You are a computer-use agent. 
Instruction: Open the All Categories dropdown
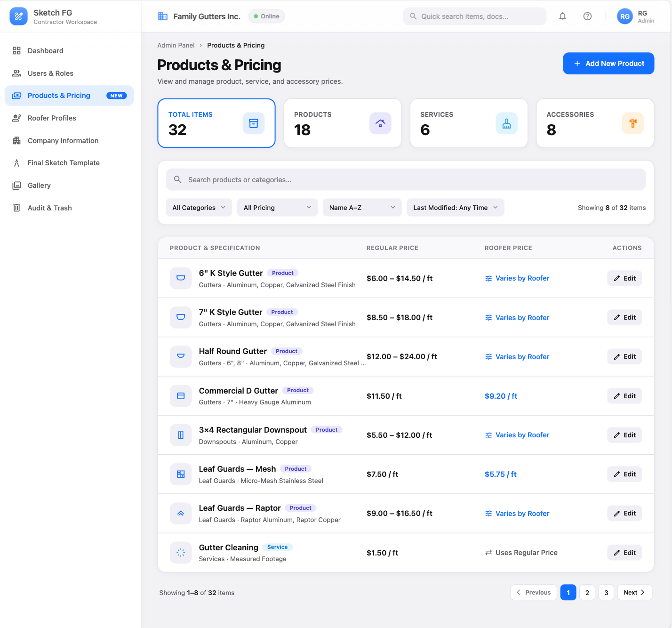point(199,208)
